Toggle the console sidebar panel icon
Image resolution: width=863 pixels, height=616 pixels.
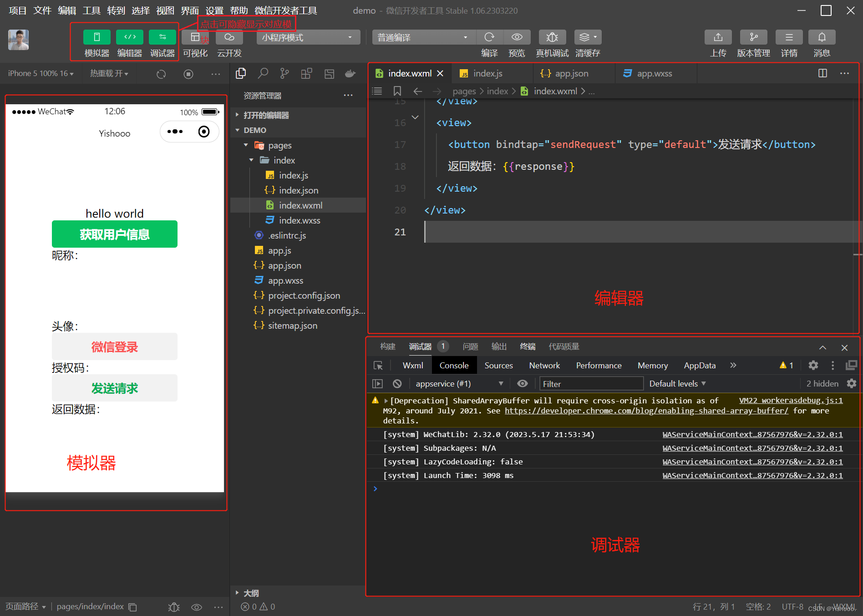pyautogui.click(x=377, y=383)
